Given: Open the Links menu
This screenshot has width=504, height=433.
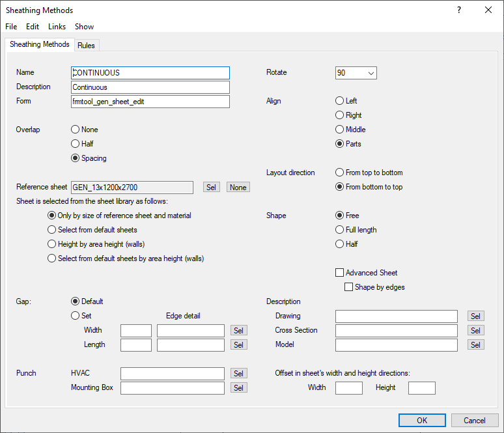Looking at the screenshot, I should 57,27.
